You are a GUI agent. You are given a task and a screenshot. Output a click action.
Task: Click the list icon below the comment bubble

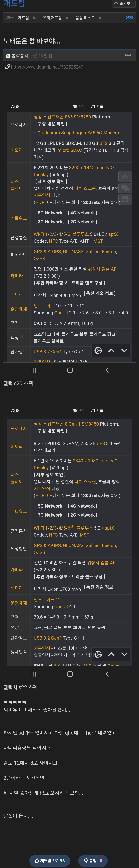tap(125, 199)
